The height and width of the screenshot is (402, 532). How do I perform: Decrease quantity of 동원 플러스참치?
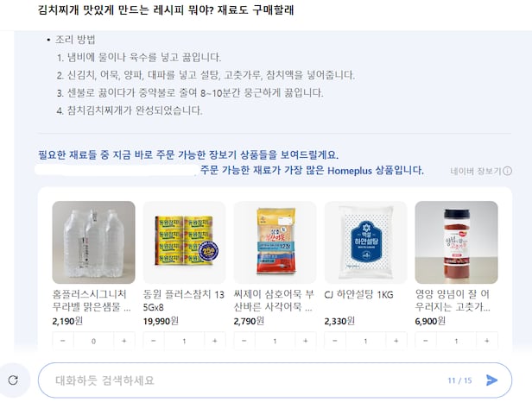tap(154, 341)
